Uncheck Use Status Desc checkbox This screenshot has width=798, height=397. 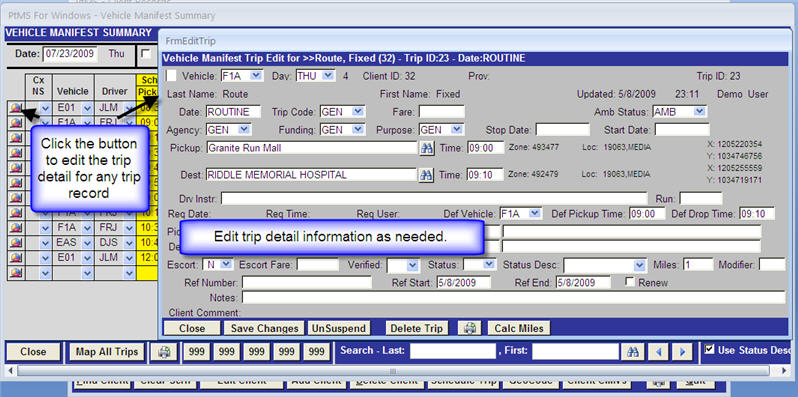point(709,350)
